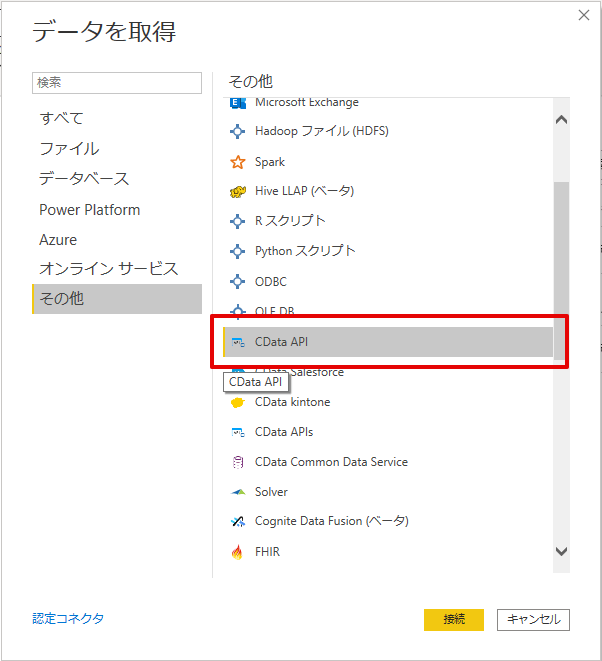Select the Hive LLAP (ベータ) entry
602x661 pixels.
(388, 191)
